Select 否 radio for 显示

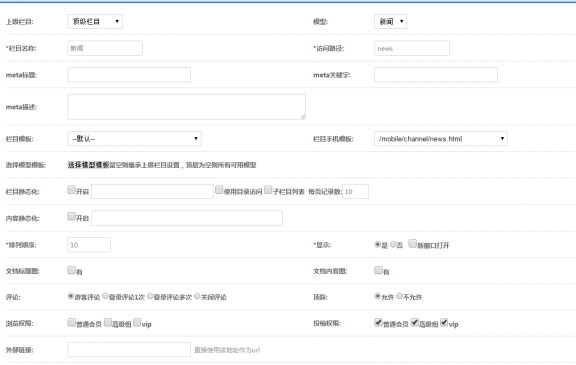click(x=393, y=244)
